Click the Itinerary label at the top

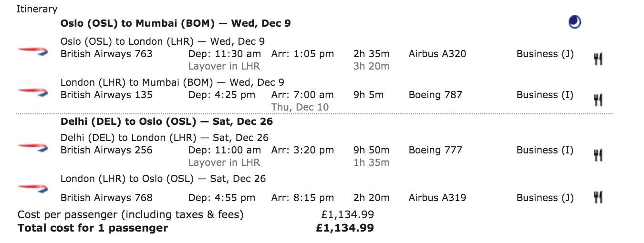click(x=37, y=9)
